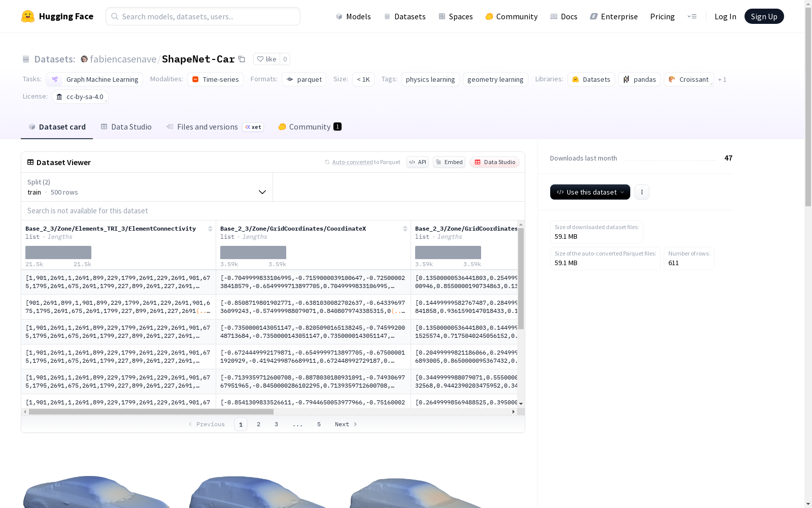This screenshot has height=508, width=812.
Task: Click the Previous page button
Action: [x=207, y=424]
